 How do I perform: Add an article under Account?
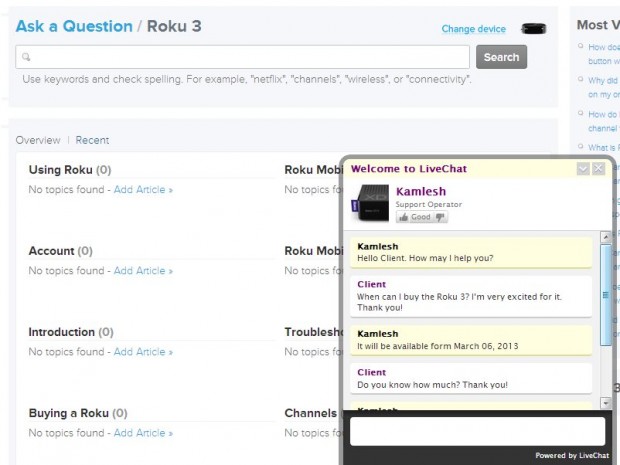pos(143,271)
